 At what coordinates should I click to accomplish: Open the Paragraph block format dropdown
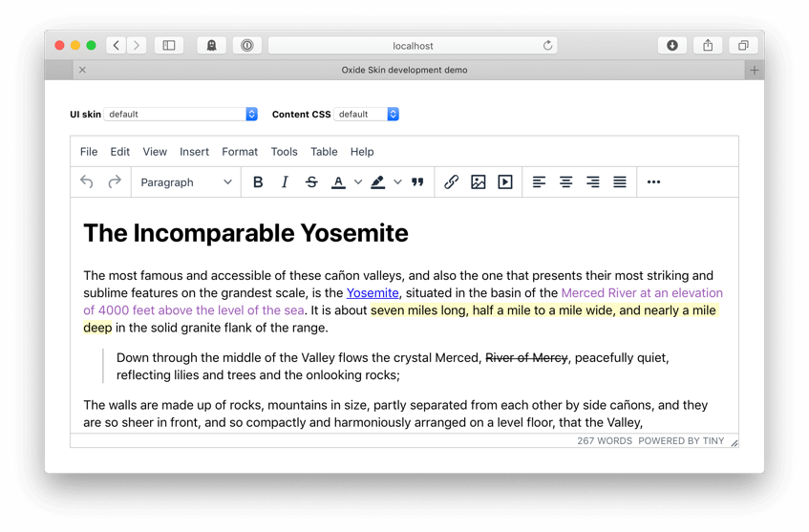[186, 182]
